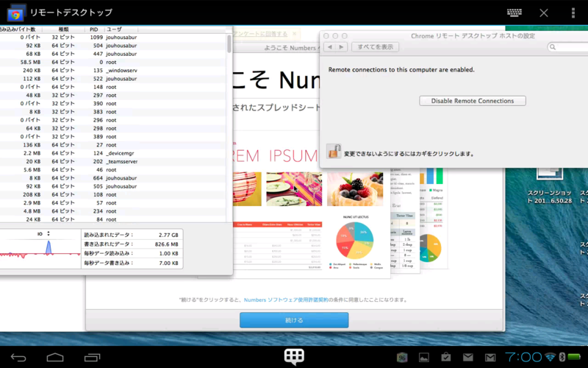
Task: Select the process row with PID 108
Action: click(113, 194)
